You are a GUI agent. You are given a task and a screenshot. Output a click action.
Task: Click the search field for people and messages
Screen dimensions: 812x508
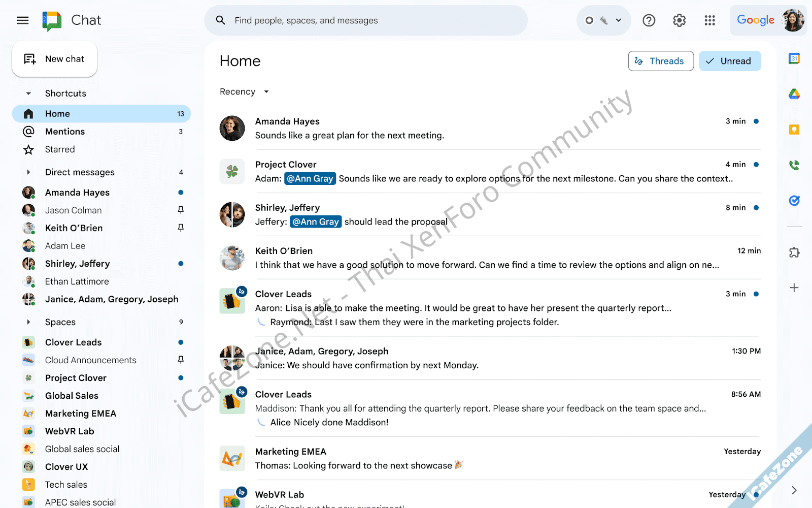click(365, 20)
